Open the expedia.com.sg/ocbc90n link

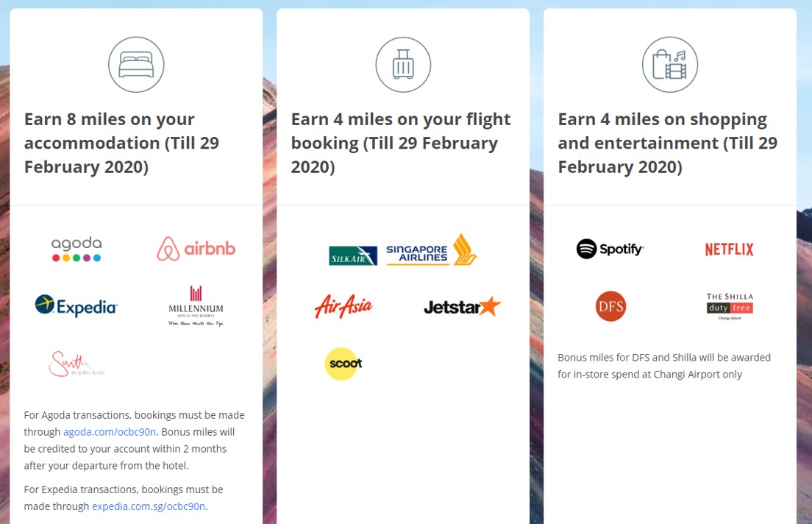149,506
